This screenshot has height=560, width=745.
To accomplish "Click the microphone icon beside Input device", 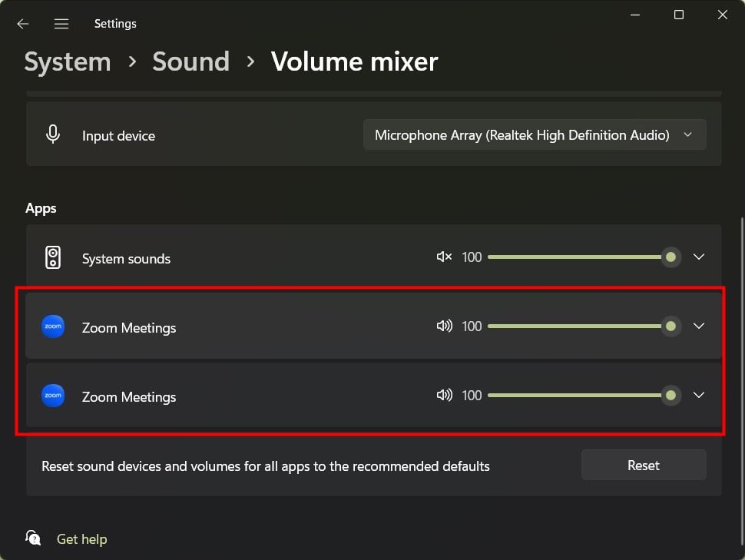I will tap(53, 134).
